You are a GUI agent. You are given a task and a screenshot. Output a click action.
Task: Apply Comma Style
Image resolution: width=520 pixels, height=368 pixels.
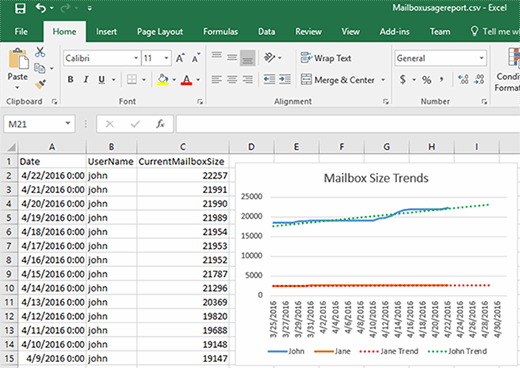pyautogui.click(x=442, y=79)
